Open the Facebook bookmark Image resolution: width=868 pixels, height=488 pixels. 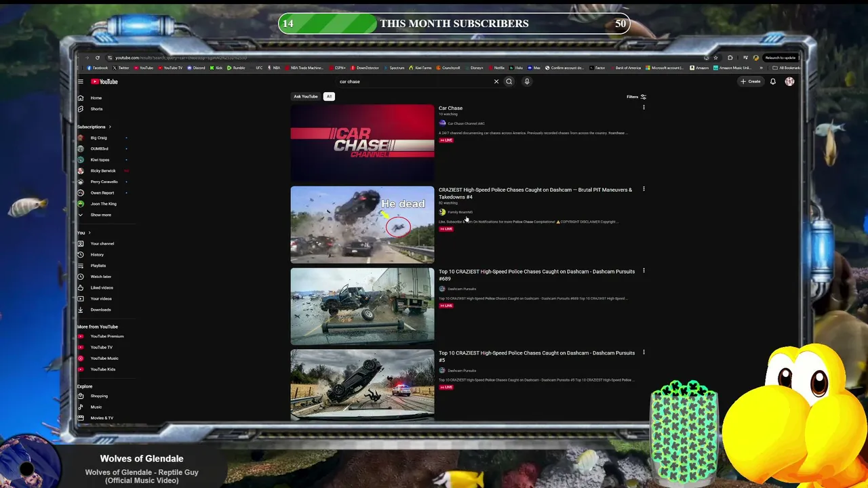pos(98,68)
